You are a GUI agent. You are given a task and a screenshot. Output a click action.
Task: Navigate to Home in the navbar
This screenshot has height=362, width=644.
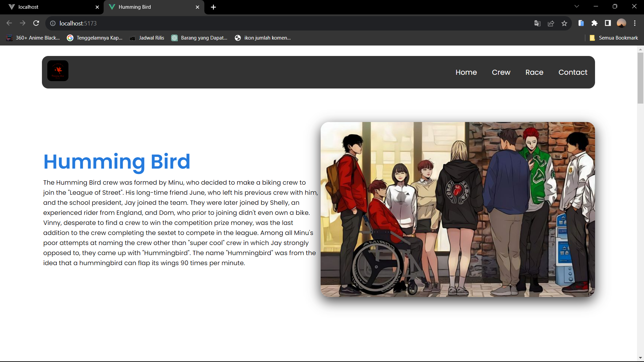[x=466, y=72]
